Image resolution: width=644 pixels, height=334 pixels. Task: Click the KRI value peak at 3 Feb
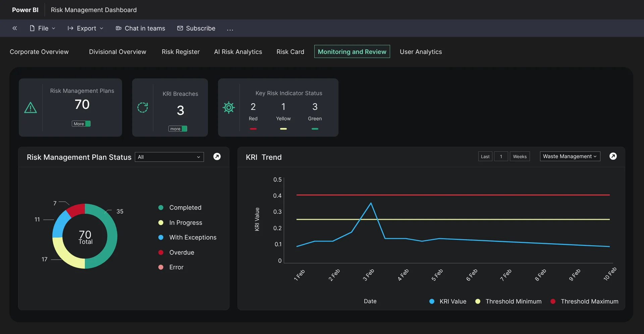[371, 203]
